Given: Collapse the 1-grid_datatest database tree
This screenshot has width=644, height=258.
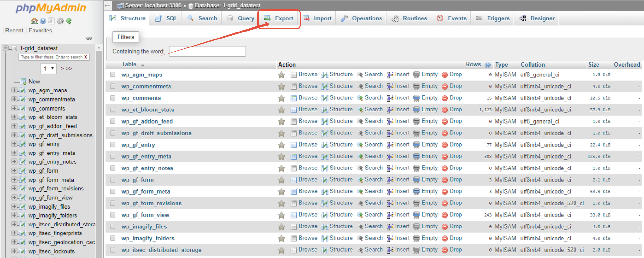Looking at the screenshot, I should point(5,48).
